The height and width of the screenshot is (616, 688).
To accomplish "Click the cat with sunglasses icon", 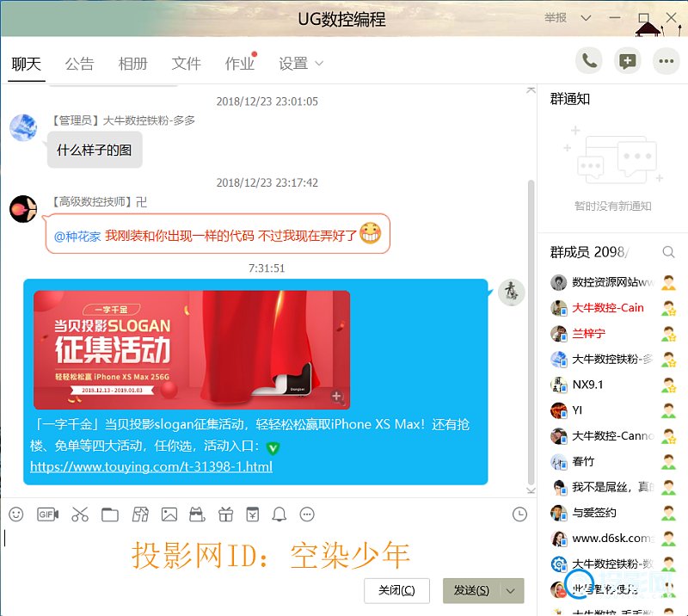I will [197, 514].
